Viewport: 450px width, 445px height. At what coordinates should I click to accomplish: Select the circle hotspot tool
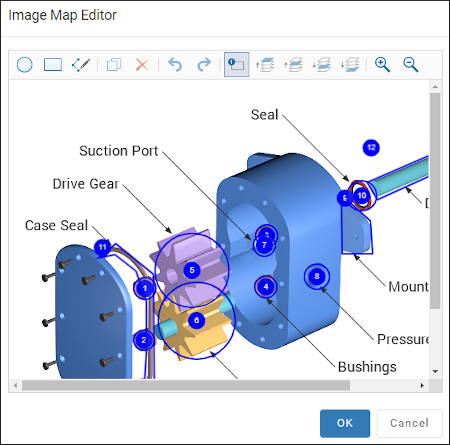[x=25, y=64]
